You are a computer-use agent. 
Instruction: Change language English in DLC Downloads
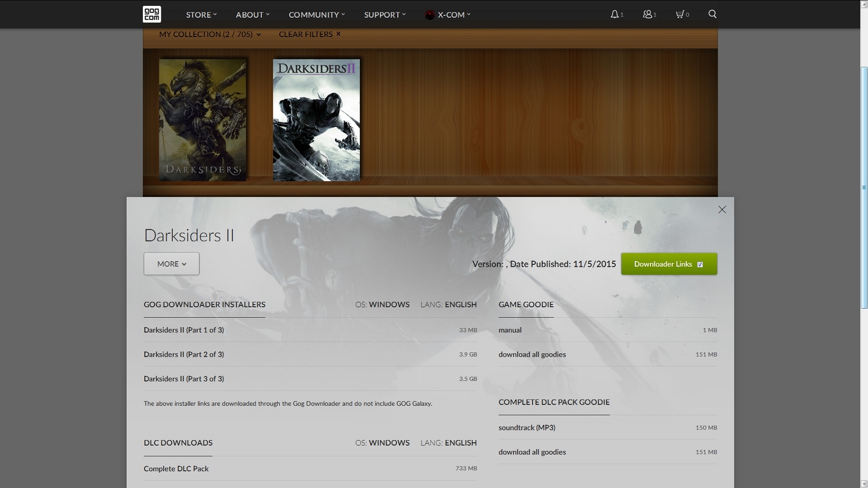[448, 443]
